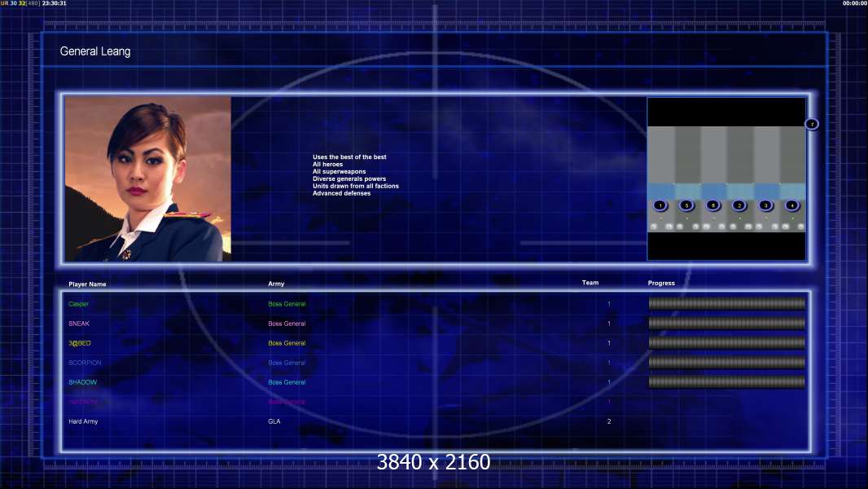Click the 'Army' column header
This screenshot has height=489, width=868.
(276, 284)
